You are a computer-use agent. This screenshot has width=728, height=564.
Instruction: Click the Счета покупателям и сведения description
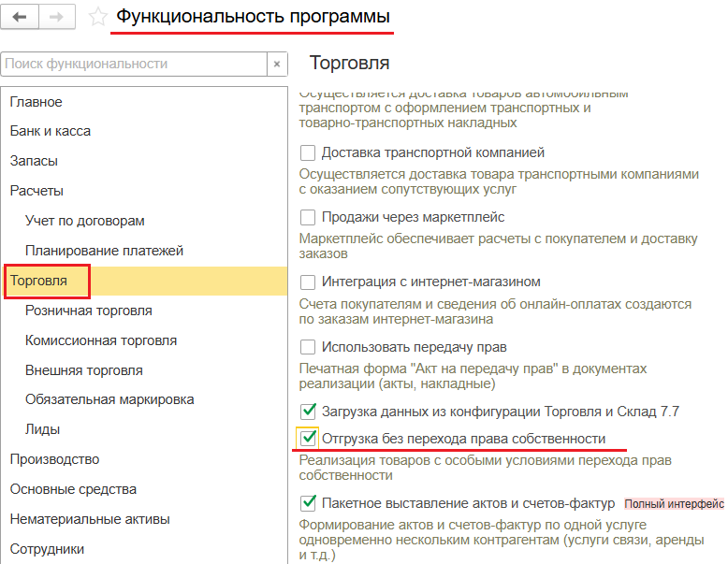click(x=495, y=311)
